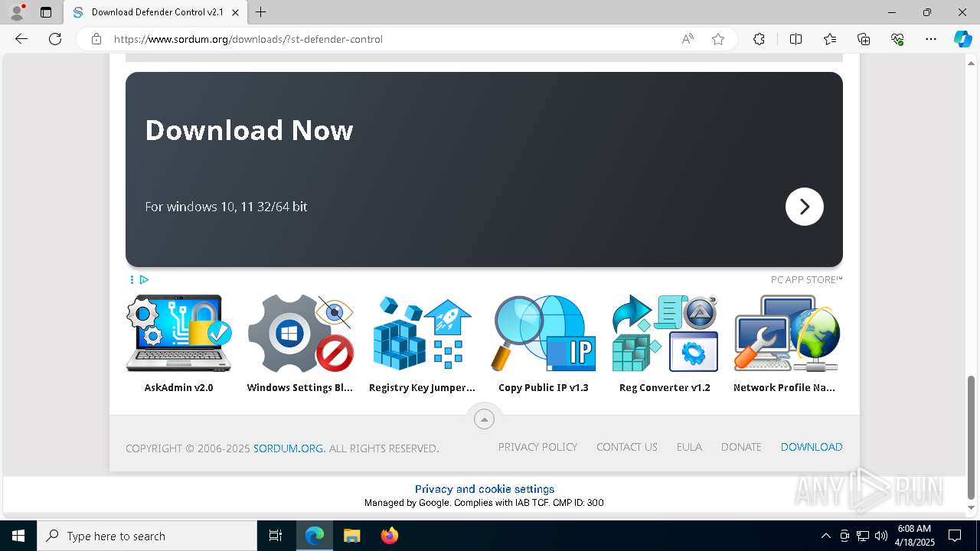Click the AskAdmin v2.0 title link
The height and width of the screenshot is (551, 980).
(178, 388)
